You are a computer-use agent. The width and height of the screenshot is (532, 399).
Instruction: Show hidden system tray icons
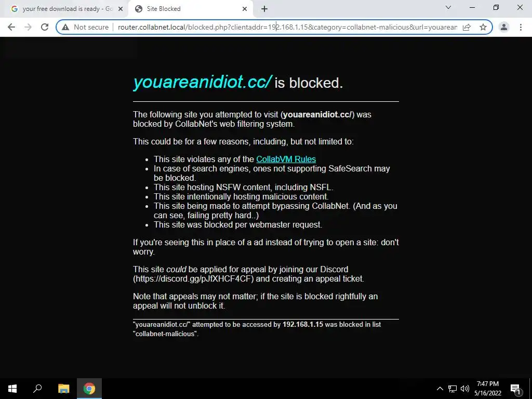(440, 389)
